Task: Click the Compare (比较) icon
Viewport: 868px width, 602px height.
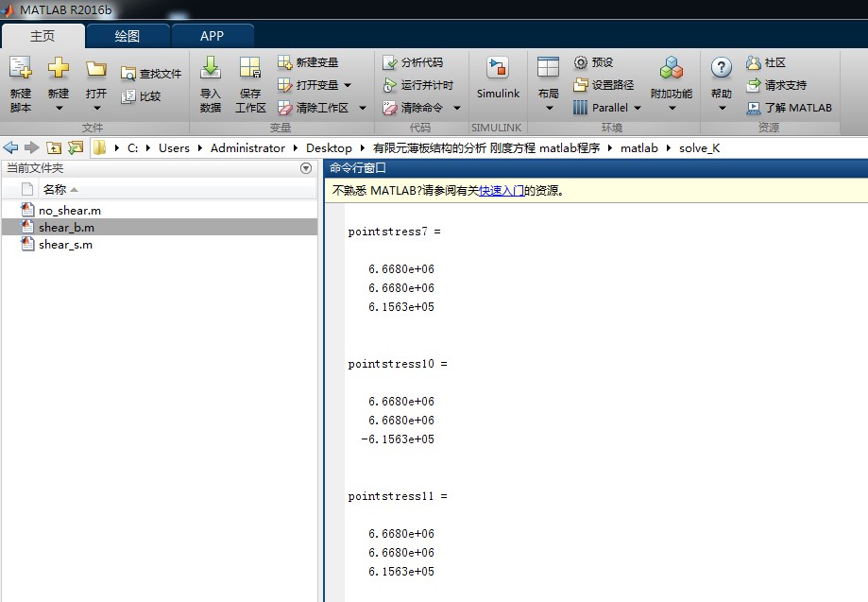Action: pos(128,96)
